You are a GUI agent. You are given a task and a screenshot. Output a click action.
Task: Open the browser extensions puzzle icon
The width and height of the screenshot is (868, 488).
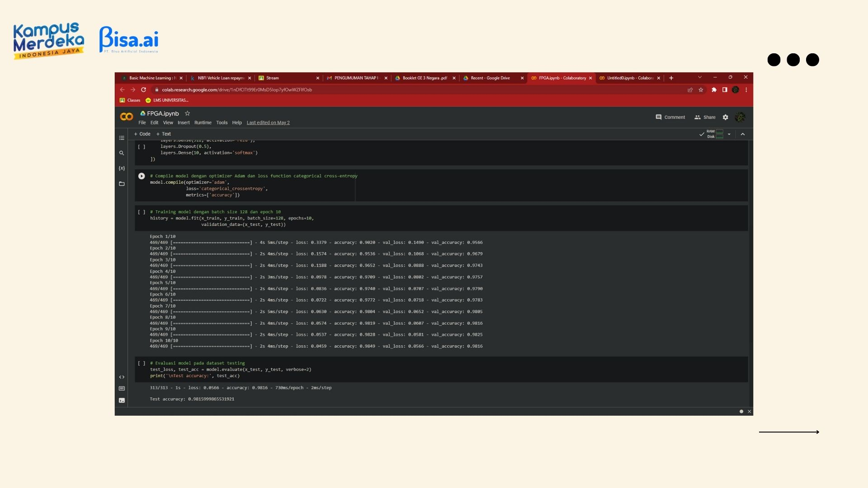(x=714, y=90)
